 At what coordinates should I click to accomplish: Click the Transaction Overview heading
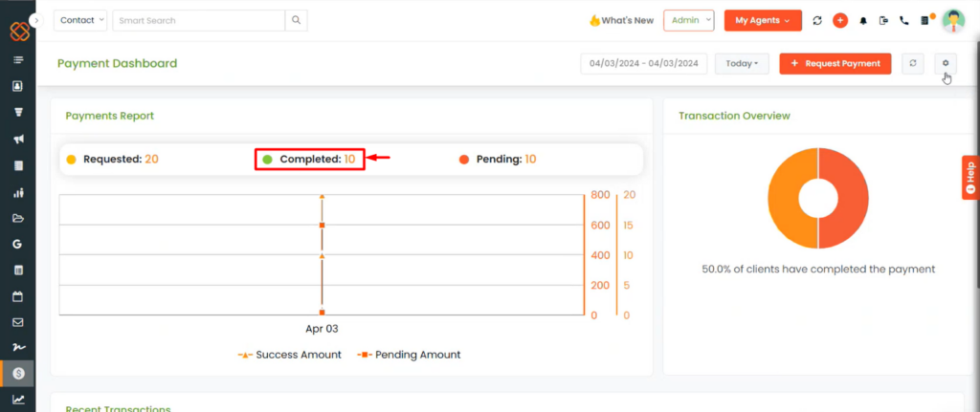click(734, 116)
